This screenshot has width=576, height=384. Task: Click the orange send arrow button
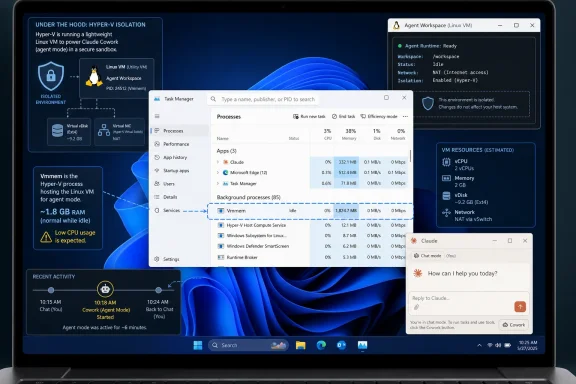(520, 306)
